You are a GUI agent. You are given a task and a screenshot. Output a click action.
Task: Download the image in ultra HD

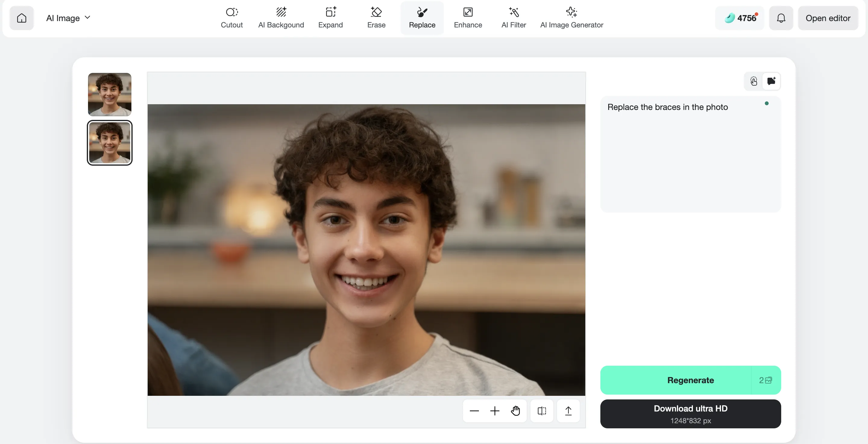click(690, 414)
